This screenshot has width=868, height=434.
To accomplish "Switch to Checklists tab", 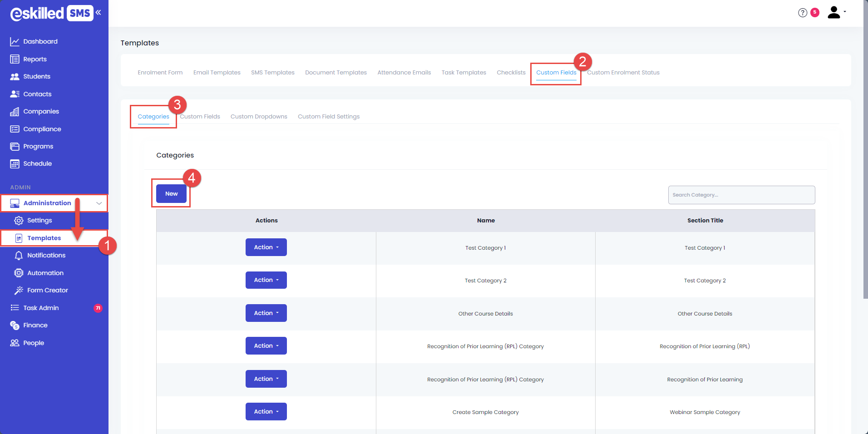I will click(x=511, y=73).
